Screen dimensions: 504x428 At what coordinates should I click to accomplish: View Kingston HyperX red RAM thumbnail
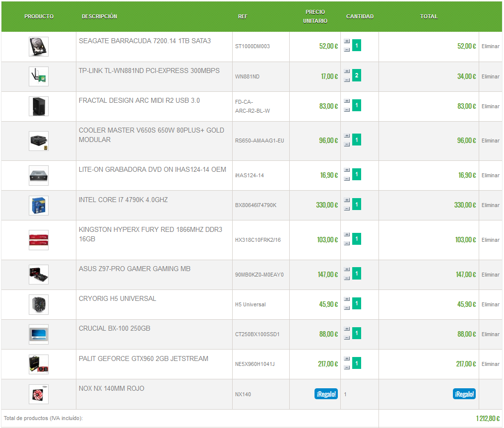pos(39,240)
